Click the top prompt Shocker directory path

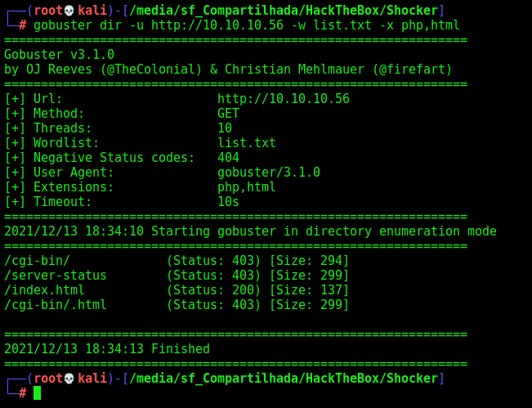click(x=284, y=11)
